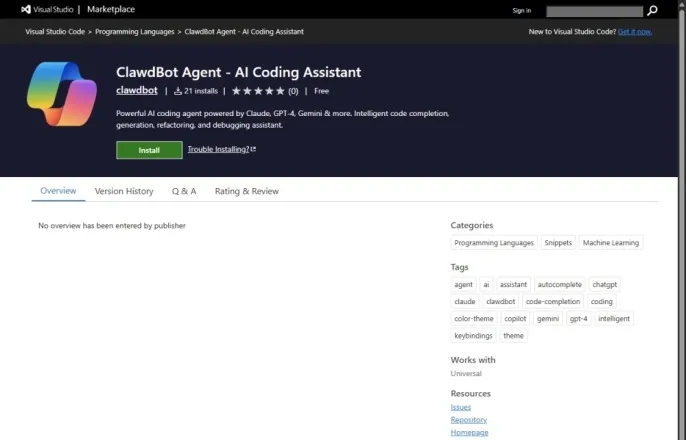Click the ClawdBot Agent title heading
The width and height of the screenshot is (686, 440).
coord(238,72)
